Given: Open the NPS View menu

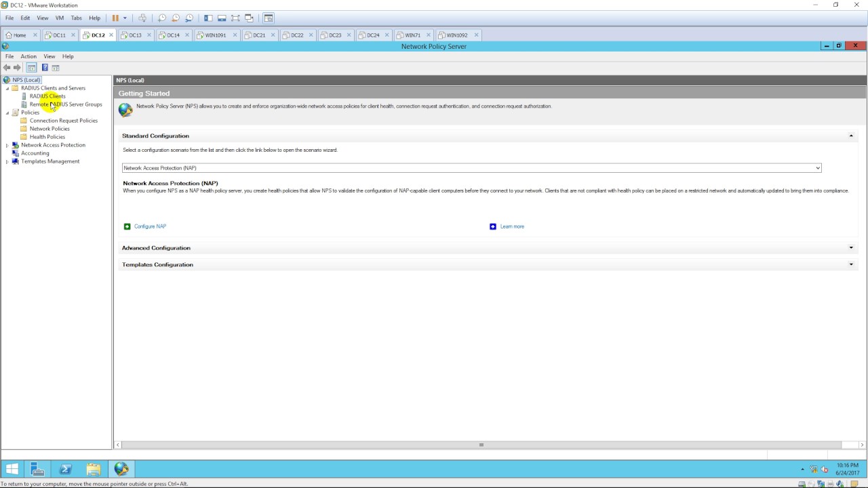Looking at the screenshot, I should pyautogui.click(x=50, y=56).
